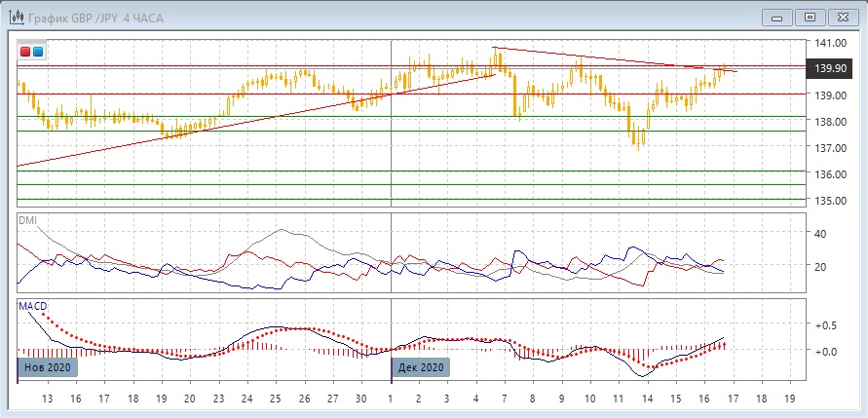Click the +0.5 level on MACD scale
Screen dimensions: 868x418
pos(826,324)
